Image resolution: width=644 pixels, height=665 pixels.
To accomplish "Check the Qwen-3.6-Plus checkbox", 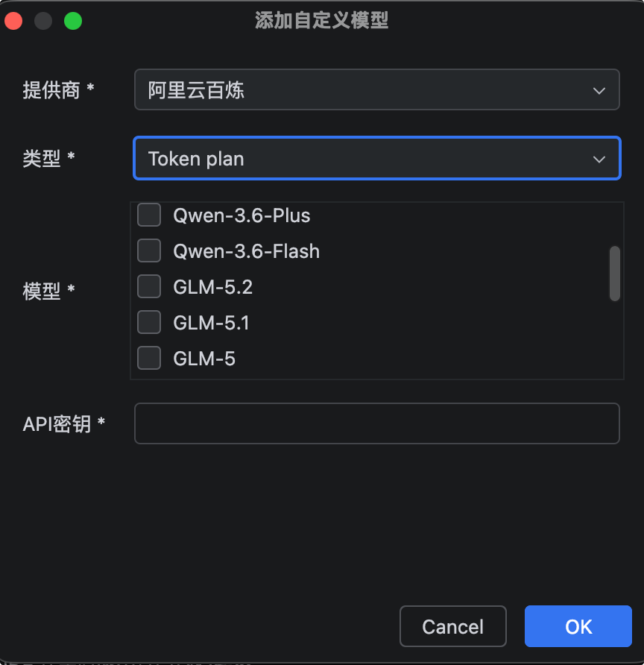I will pyautogui.click(x=149, y=215).
